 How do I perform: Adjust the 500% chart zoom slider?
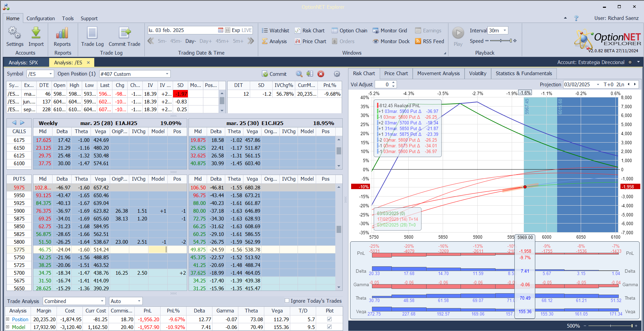[611, 326]
